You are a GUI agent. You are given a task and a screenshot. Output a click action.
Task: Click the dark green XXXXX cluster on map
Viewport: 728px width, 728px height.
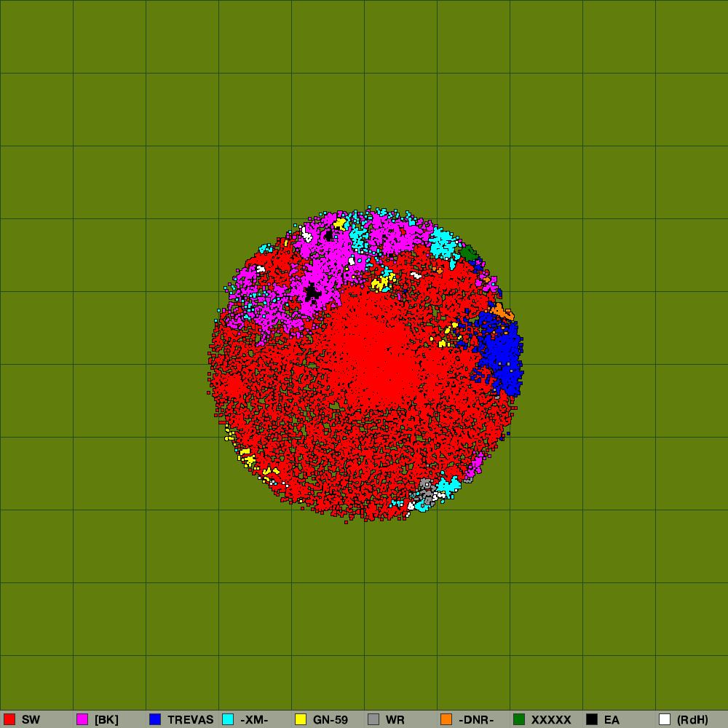point(469,253)
